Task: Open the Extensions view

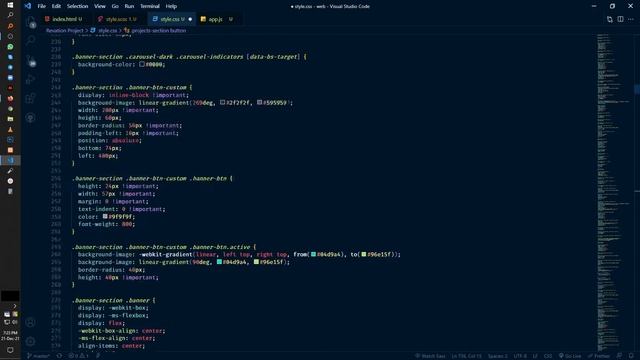Action: coord(31,98)
